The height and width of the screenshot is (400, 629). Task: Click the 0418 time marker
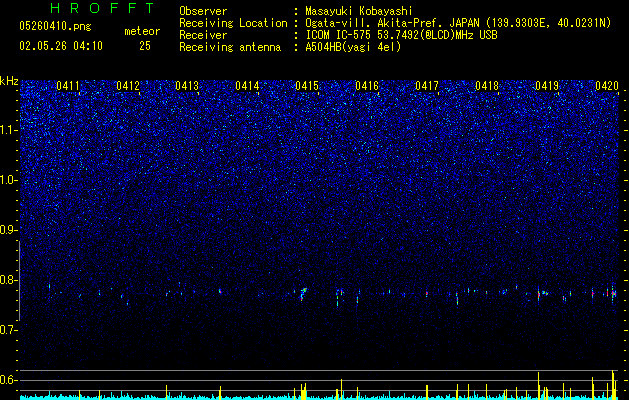[487, 86]
